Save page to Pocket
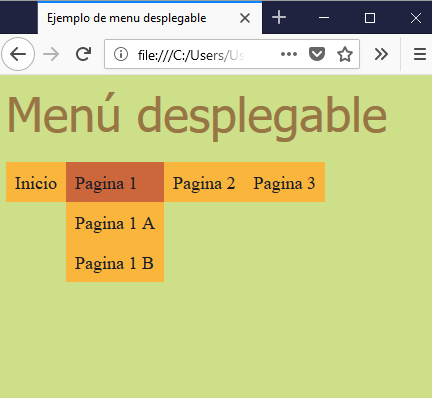Image resolution: width=432 pixels, height=398 pixels. pyautogui.click(x=317, y=54)
